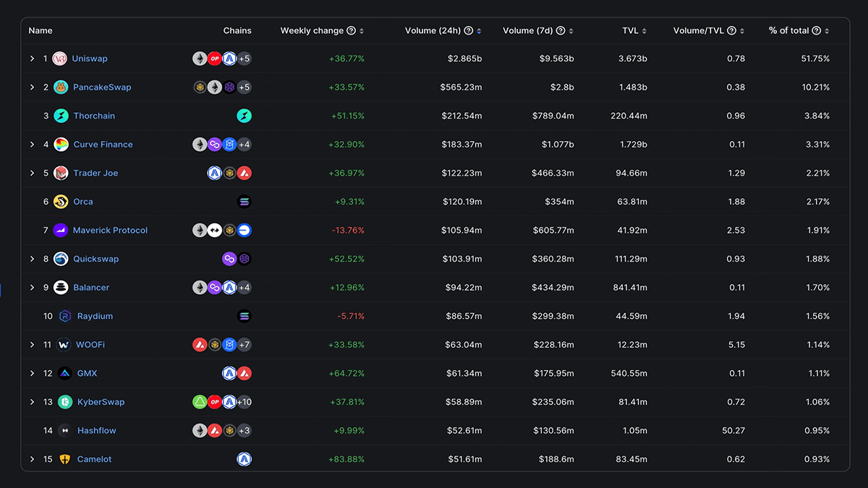Open the Uniswap protocol link
This screenshot has width=868, height=488.
pyautogui.click(x=91, y=59)
